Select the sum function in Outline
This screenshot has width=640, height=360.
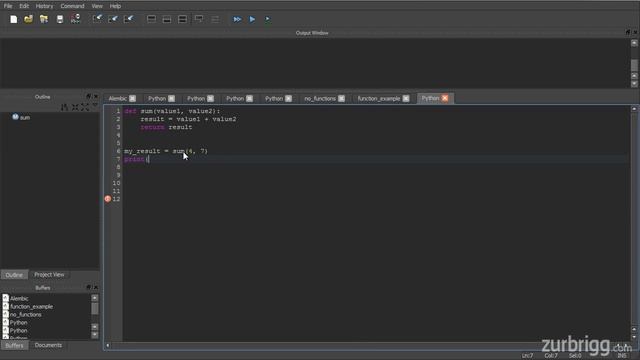pos(21,117)
